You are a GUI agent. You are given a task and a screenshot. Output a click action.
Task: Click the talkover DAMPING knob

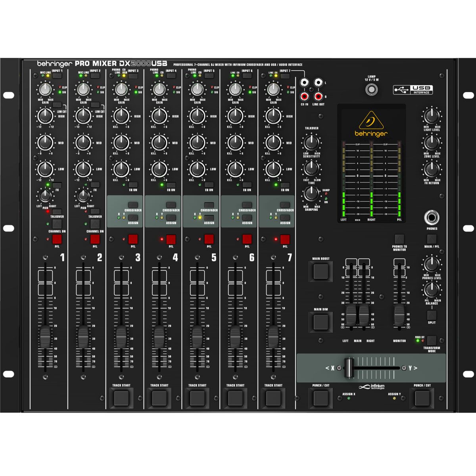pos(311,194)
